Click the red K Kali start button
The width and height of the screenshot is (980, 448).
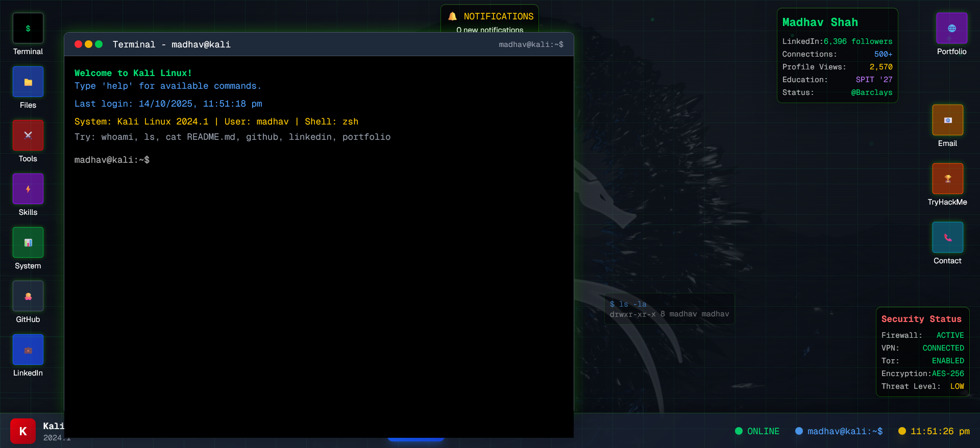(x=23, y=431)
